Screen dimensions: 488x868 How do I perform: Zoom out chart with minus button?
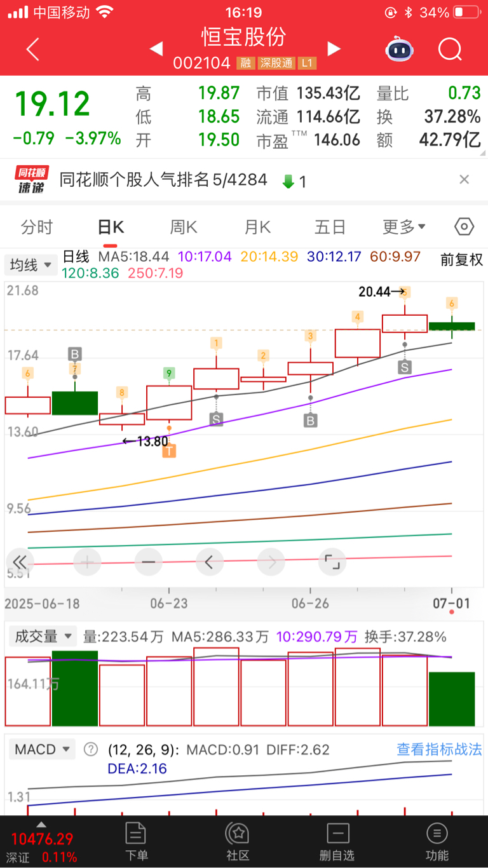[149, 562]
